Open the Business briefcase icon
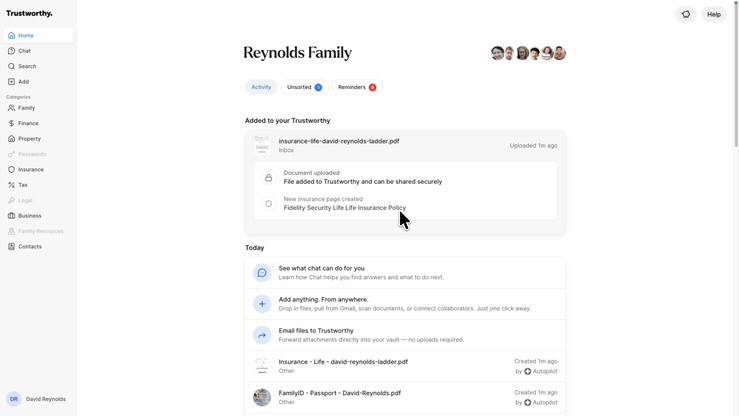The image size is (739, 416). pyautogui.click(x=12, y=216)
